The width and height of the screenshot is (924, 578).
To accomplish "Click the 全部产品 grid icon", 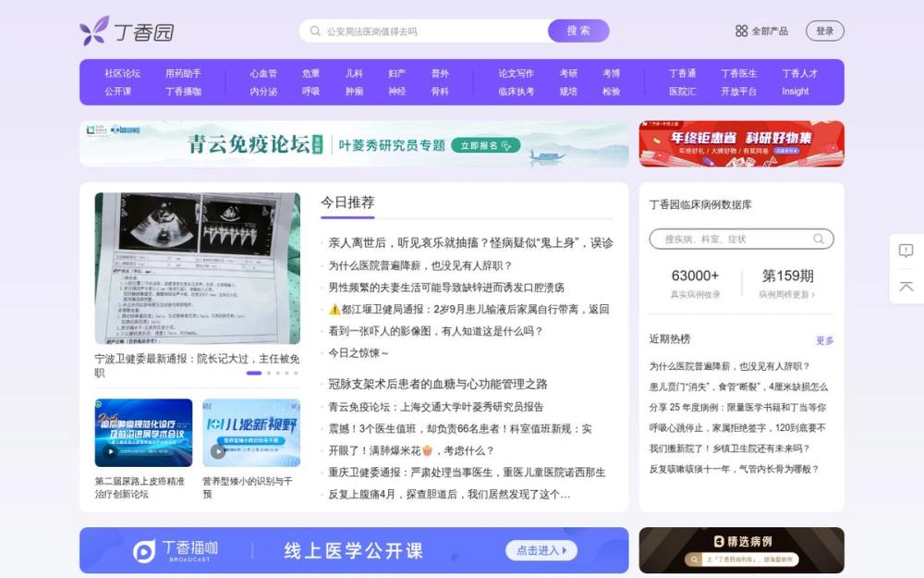I will (741, 31).
